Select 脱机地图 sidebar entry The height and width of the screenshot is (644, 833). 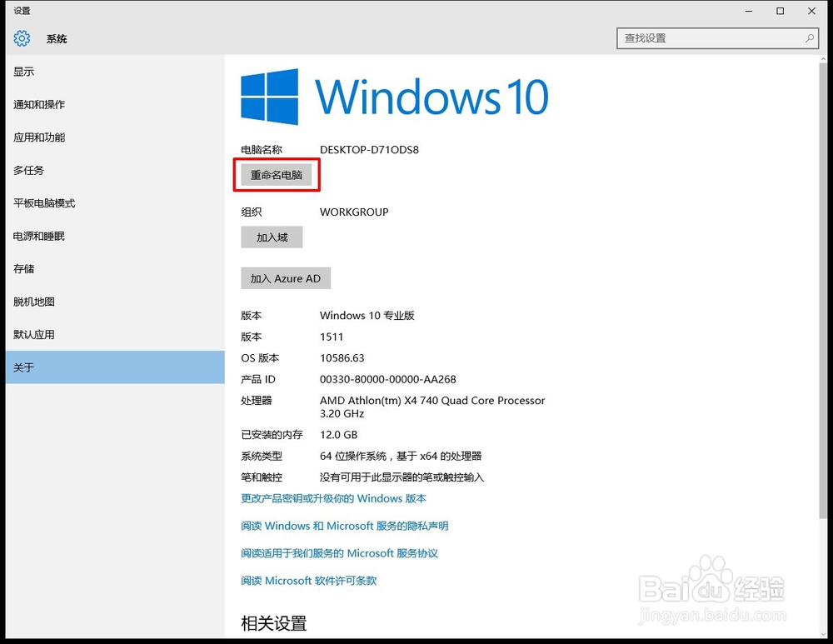point(115,302)
